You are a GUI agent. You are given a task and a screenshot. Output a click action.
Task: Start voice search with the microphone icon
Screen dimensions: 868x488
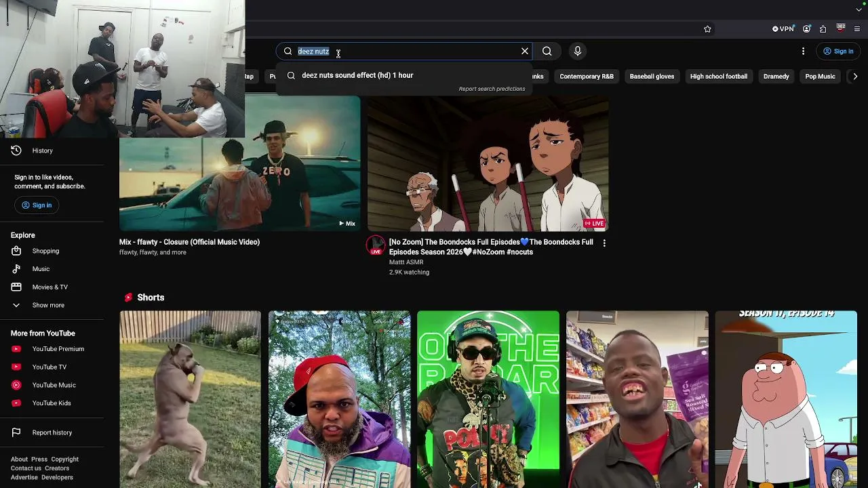point(578,51)
